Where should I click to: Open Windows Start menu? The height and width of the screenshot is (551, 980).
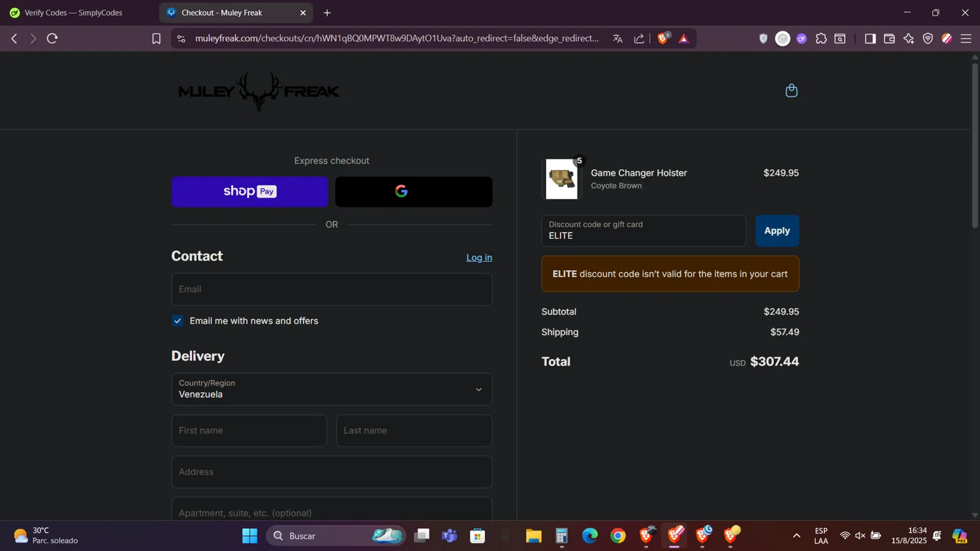(x=250, y=536)
